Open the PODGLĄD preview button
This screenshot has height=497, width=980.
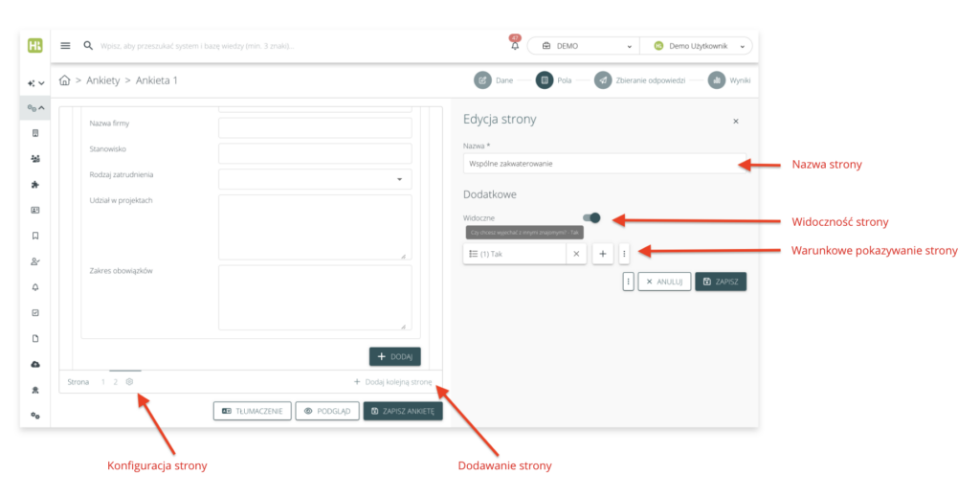(326, 411)
